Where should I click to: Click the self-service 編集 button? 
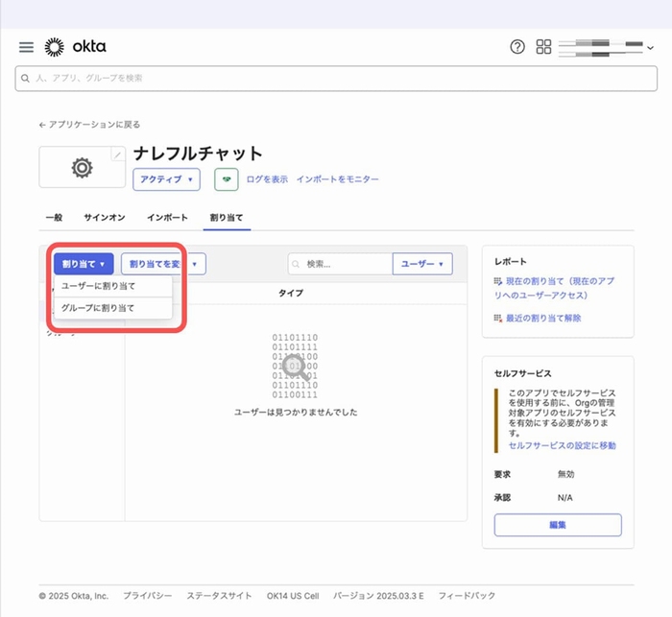[x=558, y=525]
